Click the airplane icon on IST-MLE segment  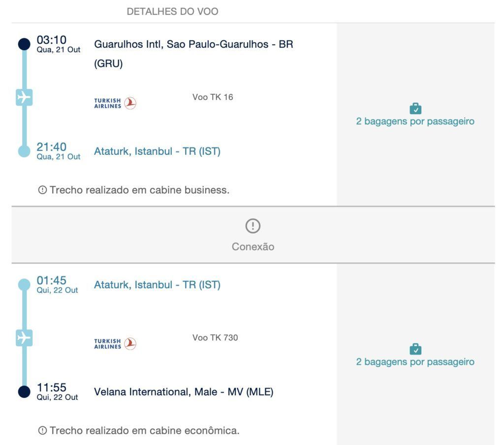pyautogui.click(x=24, y=338)
